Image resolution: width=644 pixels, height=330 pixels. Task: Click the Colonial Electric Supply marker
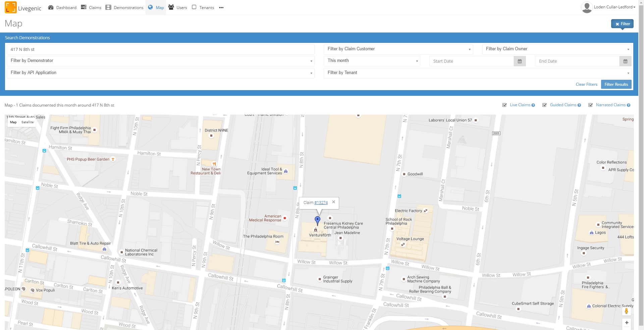click(589, 306)
